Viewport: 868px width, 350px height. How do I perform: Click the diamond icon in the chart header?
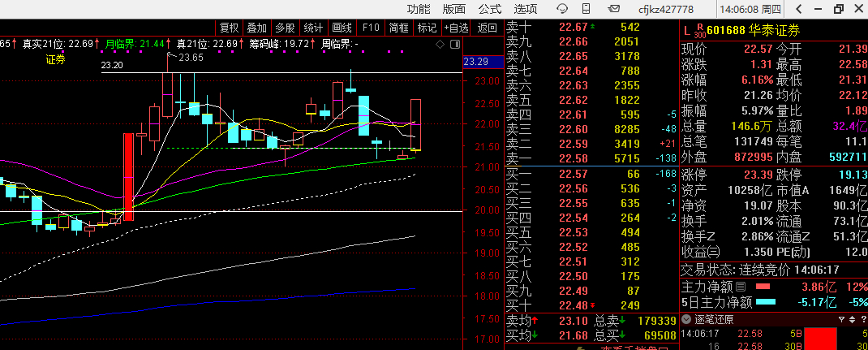point(440,45)
